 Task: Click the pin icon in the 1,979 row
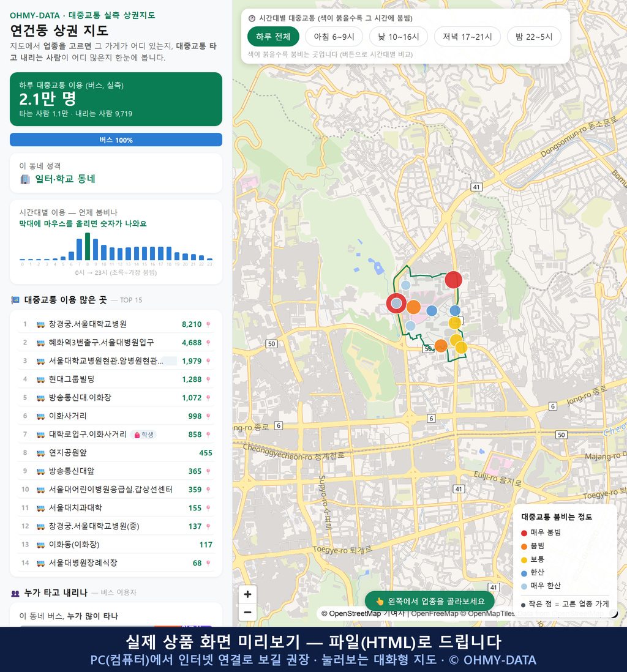click(208, 361)
